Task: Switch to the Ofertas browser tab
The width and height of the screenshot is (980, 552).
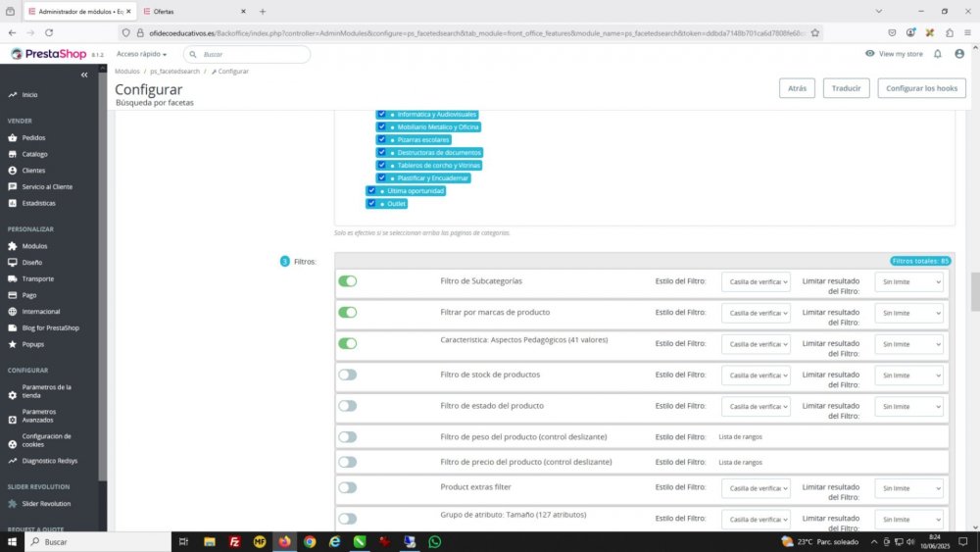Action: click(194, 11)
